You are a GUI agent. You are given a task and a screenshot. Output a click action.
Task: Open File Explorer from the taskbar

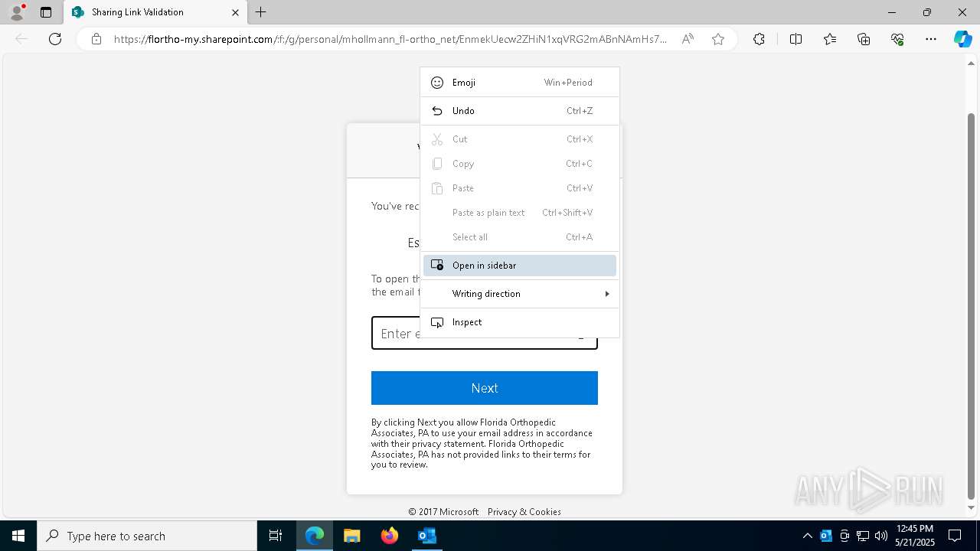coord(352,536)
